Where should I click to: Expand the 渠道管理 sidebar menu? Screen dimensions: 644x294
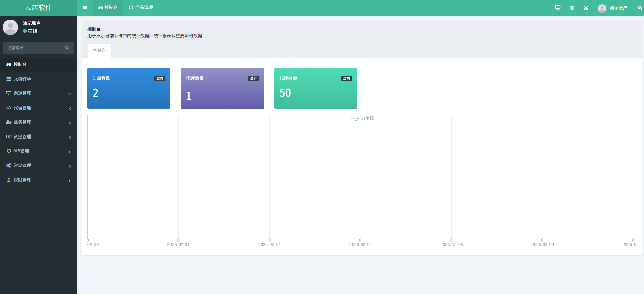38,93
